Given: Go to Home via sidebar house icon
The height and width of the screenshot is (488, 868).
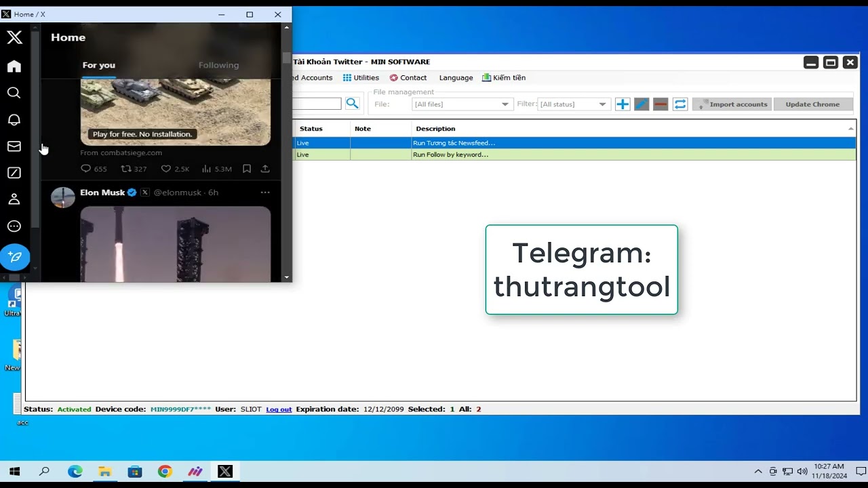Looking at the screenshot, I should 14,66.
